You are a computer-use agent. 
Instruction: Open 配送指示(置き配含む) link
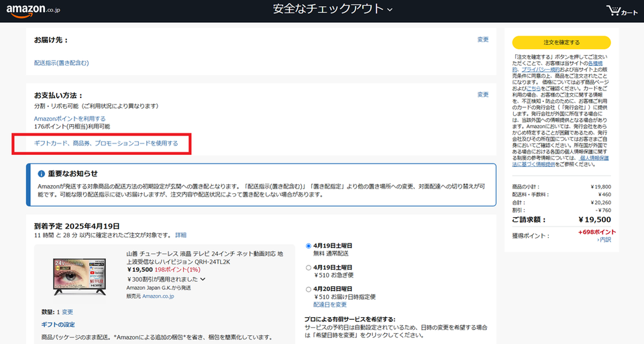tap(61, 63)
